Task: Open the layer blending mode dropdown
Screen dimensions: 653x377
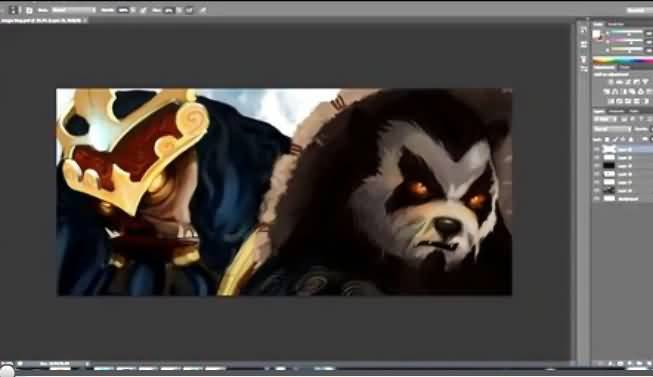Action: [612, 129]
